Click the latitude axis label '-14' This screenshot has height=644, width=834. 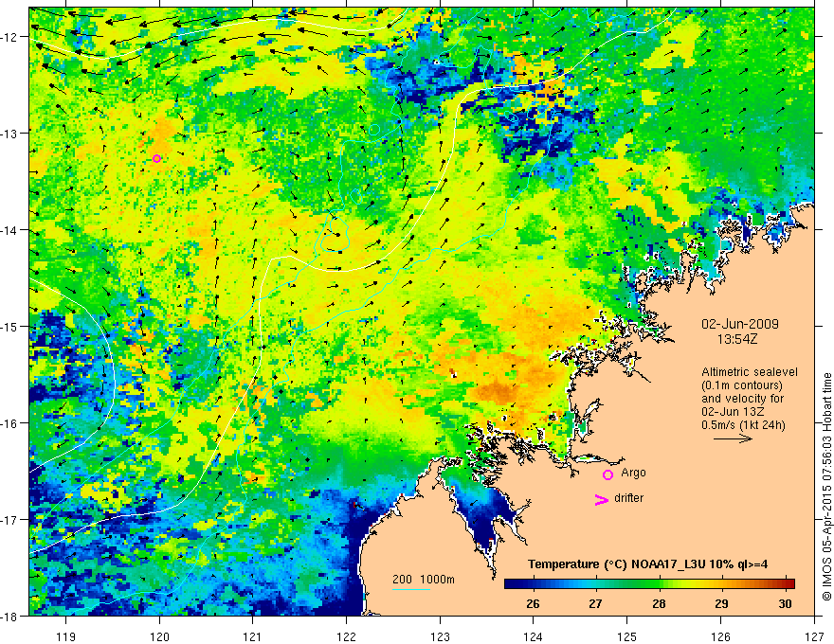pyautogui.click(x=9, y=229)
